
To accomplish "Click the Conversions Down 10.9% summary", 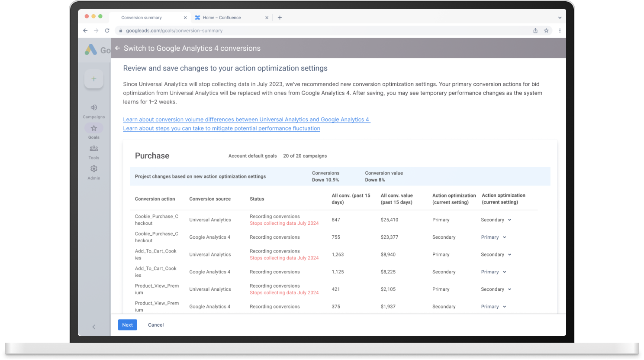I will coord(326,176).
